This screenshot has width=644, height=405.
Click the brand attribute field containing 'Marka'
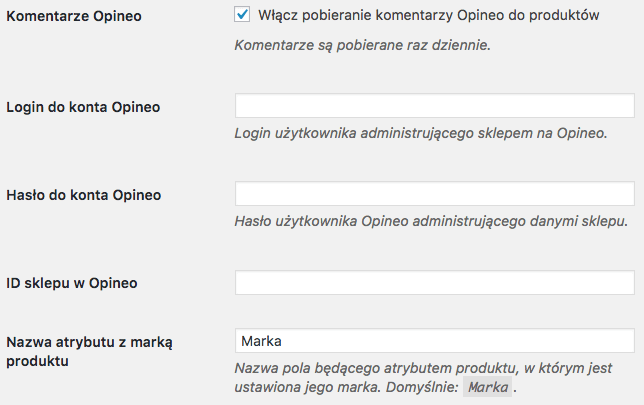[434, 342]
